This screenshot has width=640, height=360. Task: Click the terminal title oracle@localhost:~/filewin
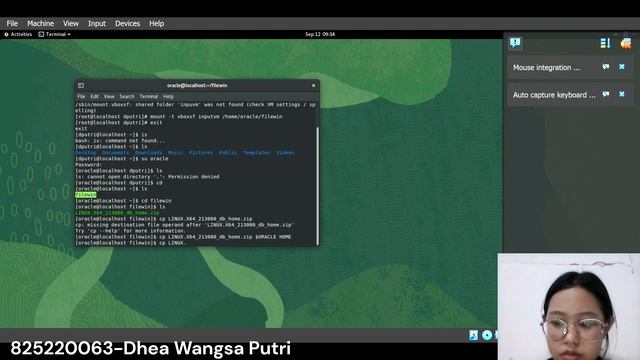[x=197, y=86]
